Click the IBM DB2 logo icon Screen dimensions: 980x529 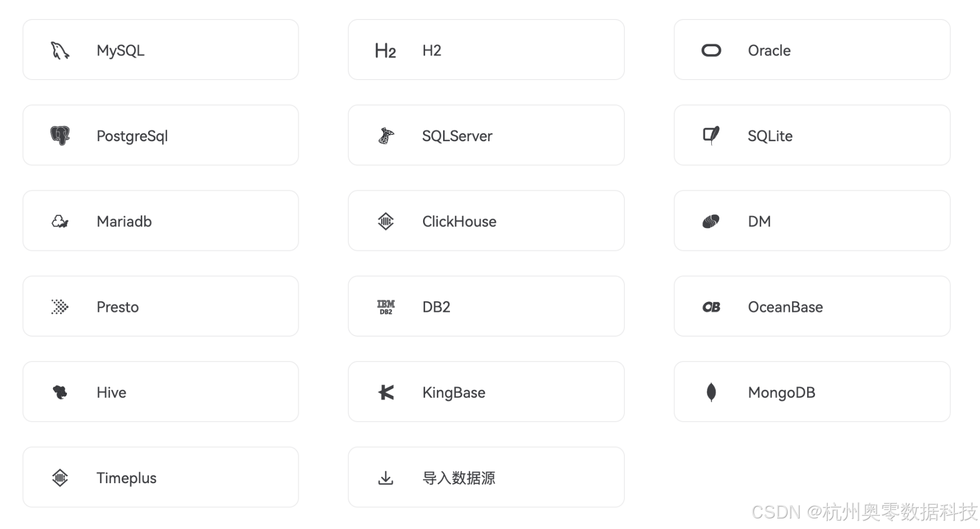point(386,307)
